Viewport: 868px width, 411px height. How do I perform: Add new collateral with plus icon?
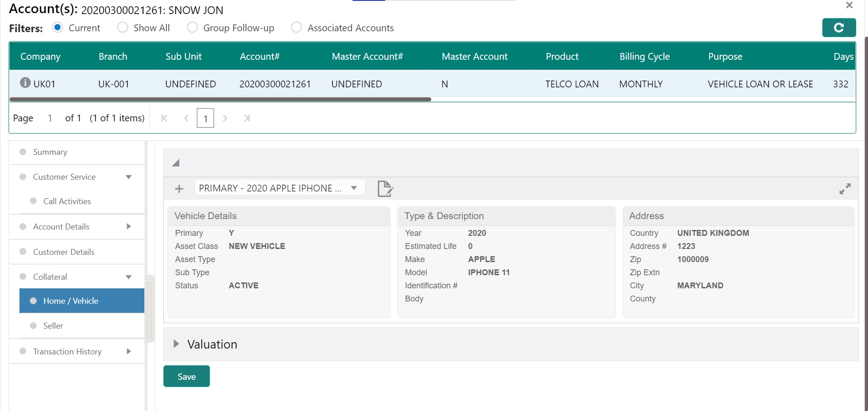179,188
